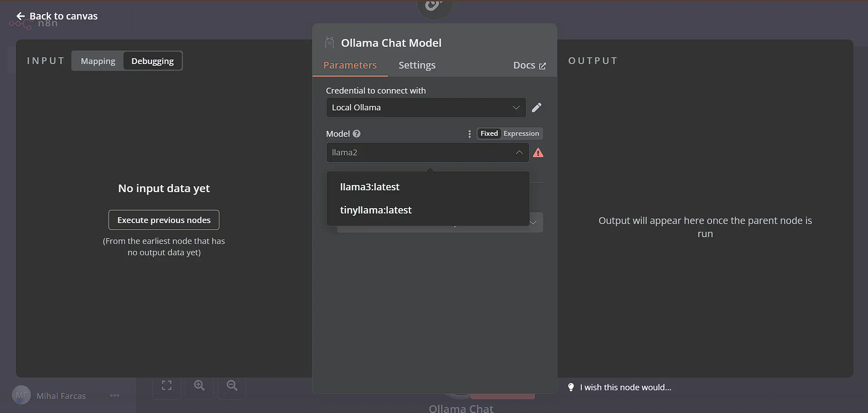Click the zoom-to-fit icon on the canvas

tap(166, 385)
